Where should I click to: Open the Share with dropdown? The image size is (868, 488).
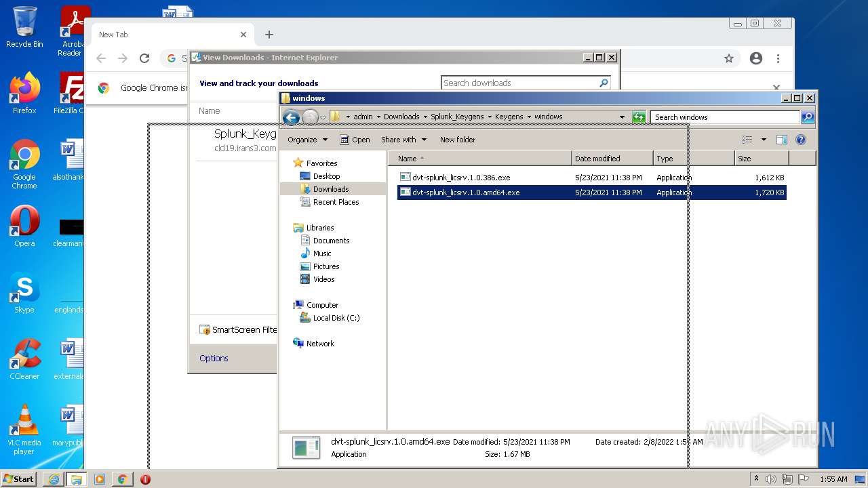(404, 140)
